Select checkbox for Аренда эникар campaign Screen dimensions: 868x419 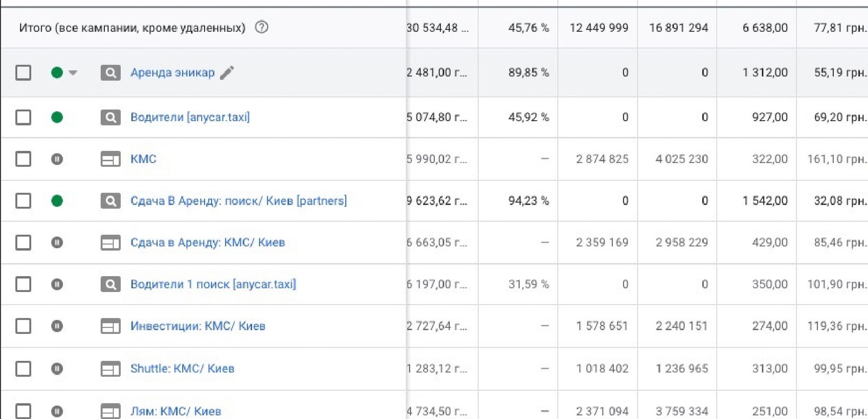pos(23,72)
